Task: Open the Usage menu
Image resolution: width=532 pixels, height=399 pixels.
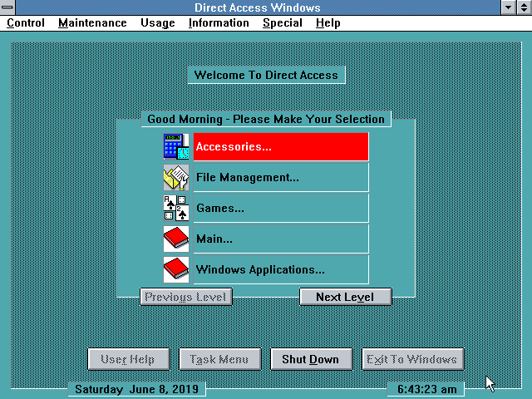Action: click(x=158, y=23)
